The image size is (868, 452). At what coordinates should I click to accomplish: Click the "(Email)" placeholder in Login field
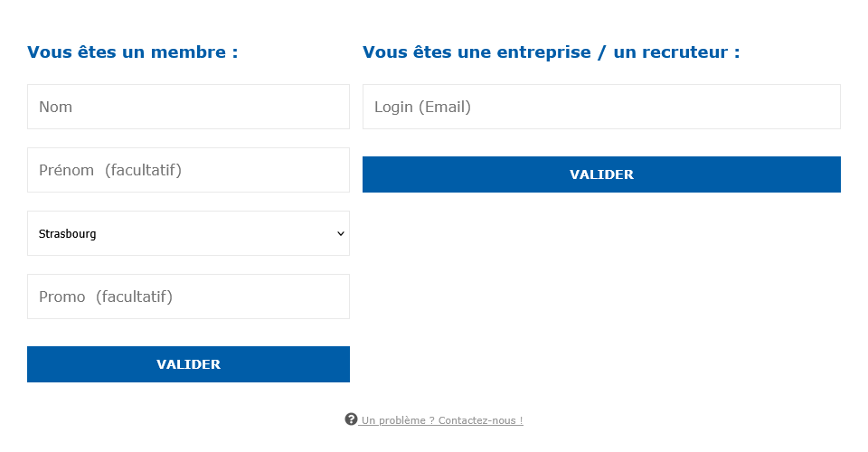[x=444, y=107]
